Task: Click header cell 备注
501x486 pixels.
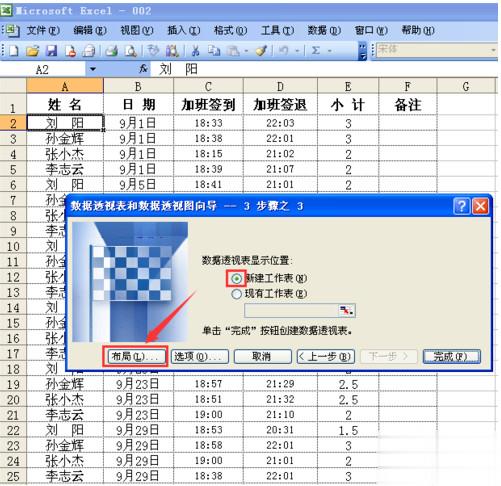Action: (408, 105)
